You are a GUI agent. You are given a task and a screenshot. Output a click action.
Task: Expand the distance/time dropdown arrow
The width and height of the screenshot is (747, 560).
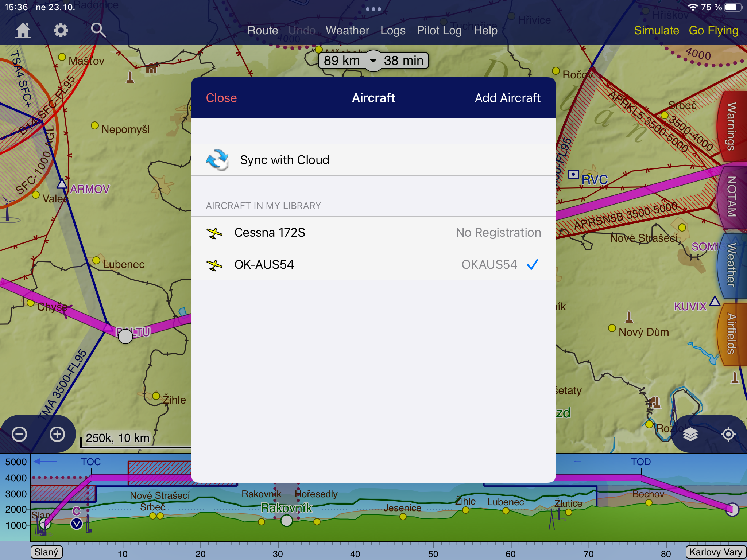(x=373, y=61)
